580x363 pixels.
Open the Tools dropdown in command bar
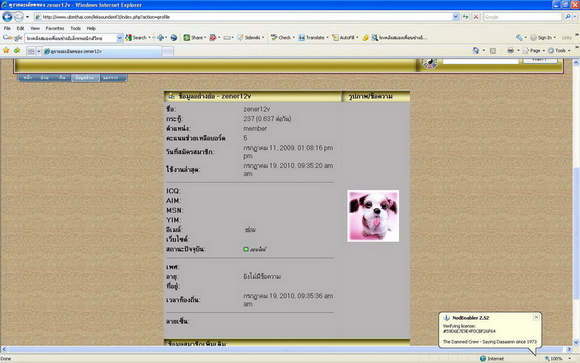559,51
